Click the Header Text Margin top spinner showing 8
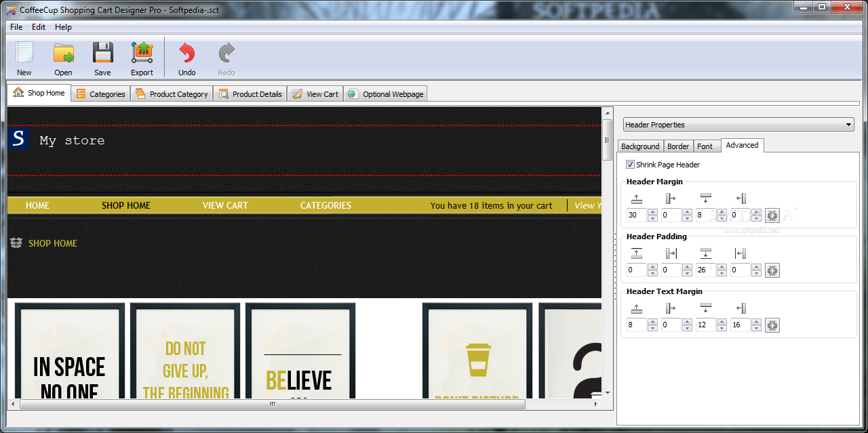868x433 pixels. pyautogui.click(x=642, y=325)
